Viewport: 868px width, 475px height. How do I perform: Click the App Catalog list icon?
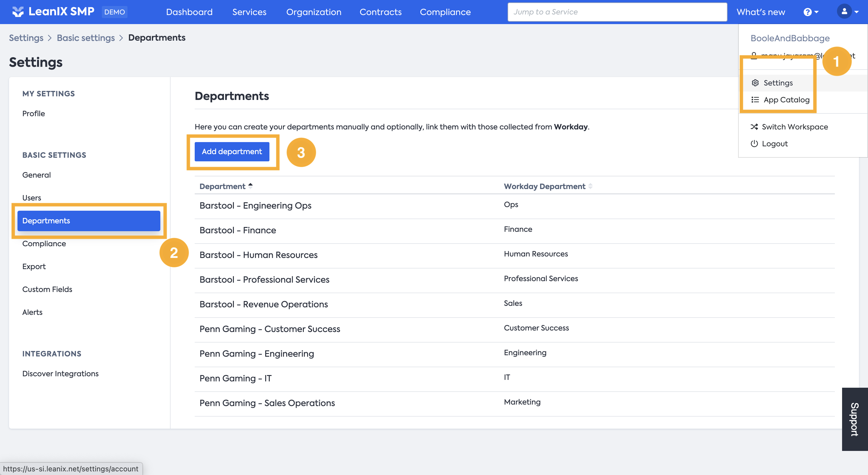pyautogui.click(x=755, y=100)
